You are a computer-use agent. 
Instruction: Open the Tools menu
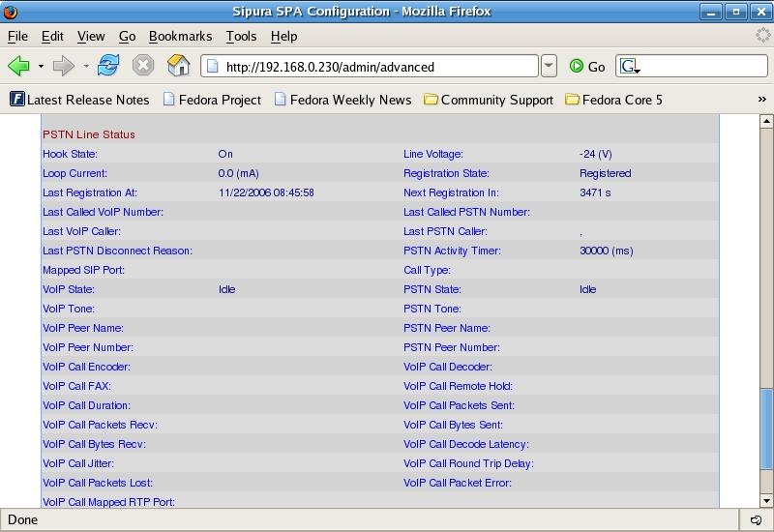tap(241, 36)
